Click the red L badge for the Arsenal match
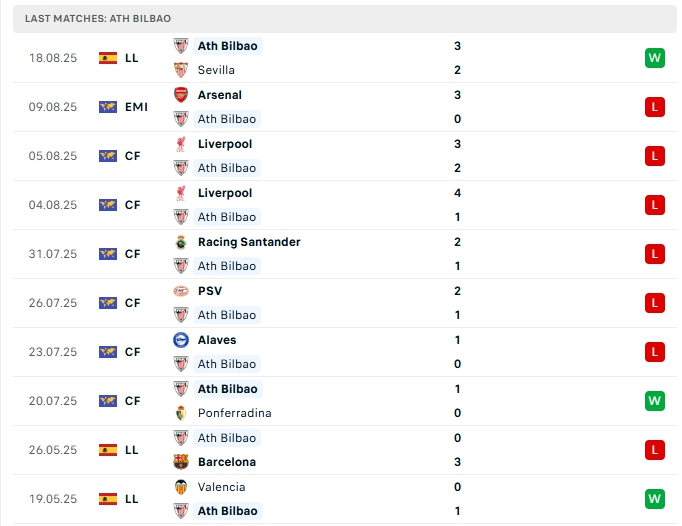The image size is (682, 526). [x=655, y=107]
